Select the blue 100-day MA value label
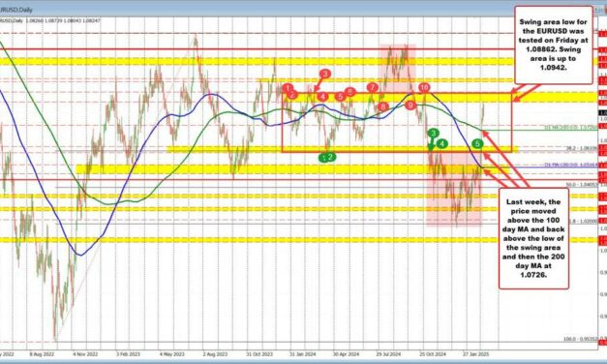Image resolution: width=607 pixels, height=364 pixels. pyautogui.click(x=571, y=165)
